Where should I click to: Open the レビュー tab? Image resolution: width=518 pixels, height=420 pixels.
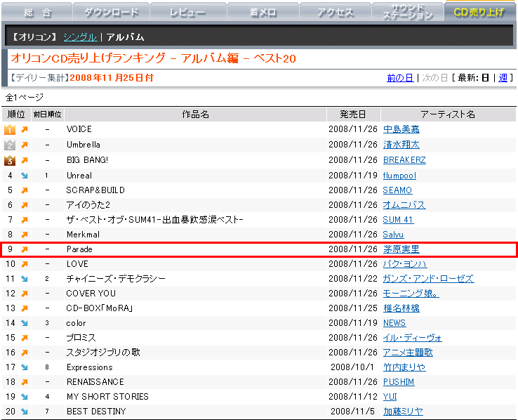point(188,12)
